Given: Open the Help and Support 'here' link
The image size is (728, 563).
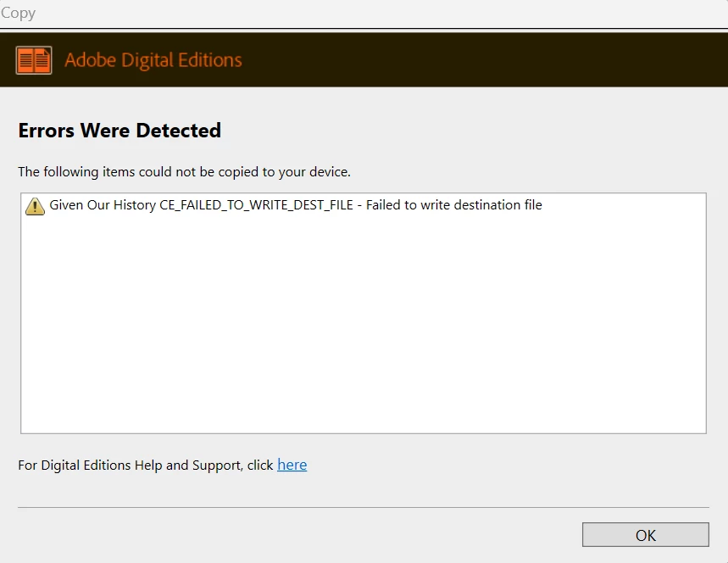Looking at the screenshot, I should pyautogui.click(x=292, y=465).
